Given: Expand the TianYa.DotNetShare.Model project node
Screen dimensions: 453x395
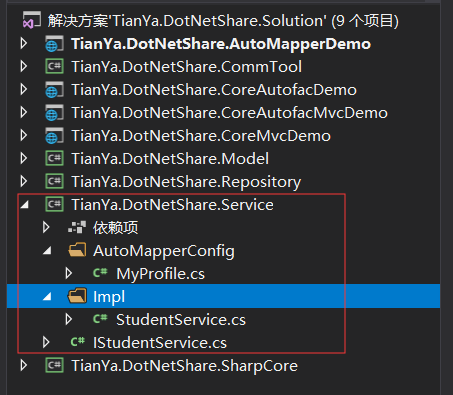Looking at the screenshot, I should click(x=24, y=158).
